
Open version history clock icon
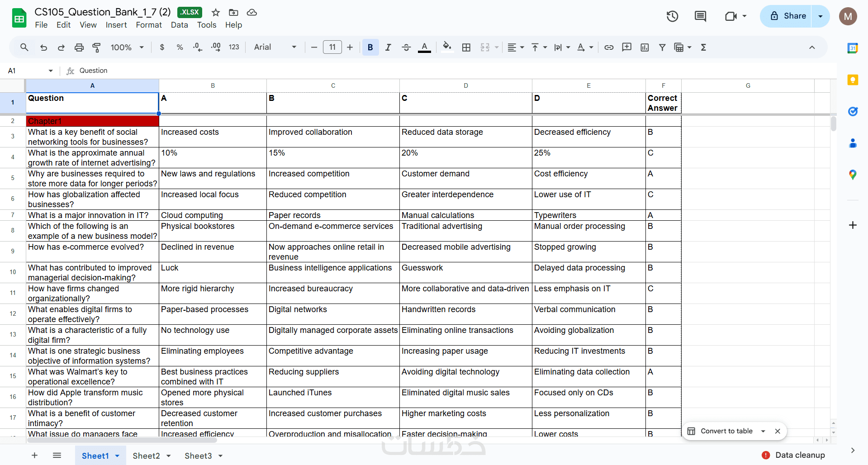(x=673, y=16)
